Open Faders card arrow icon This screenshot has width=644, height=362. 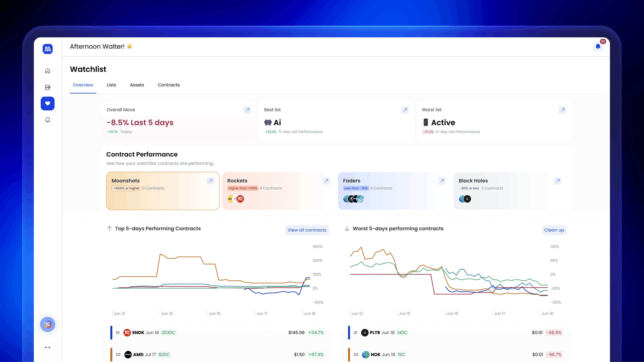(442, 181)
